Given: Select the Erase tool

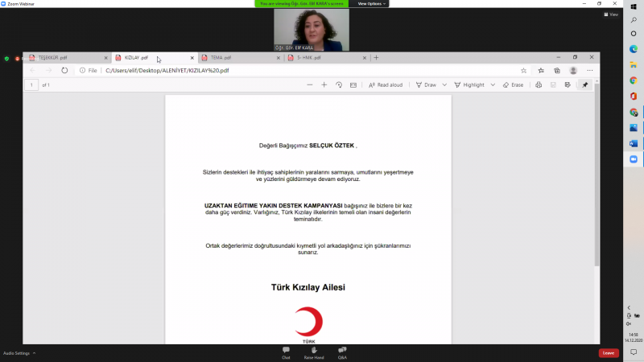Looking at the screenshot, I should pos(513,84).
